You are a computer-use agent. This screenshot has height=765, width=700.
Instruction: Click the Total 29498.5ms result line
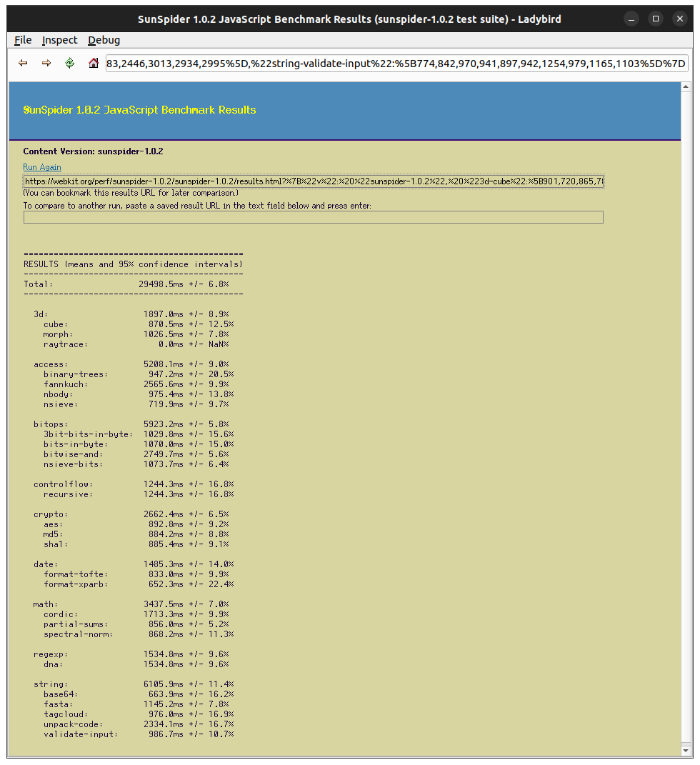pyautogui.click(x=126, y=284)
